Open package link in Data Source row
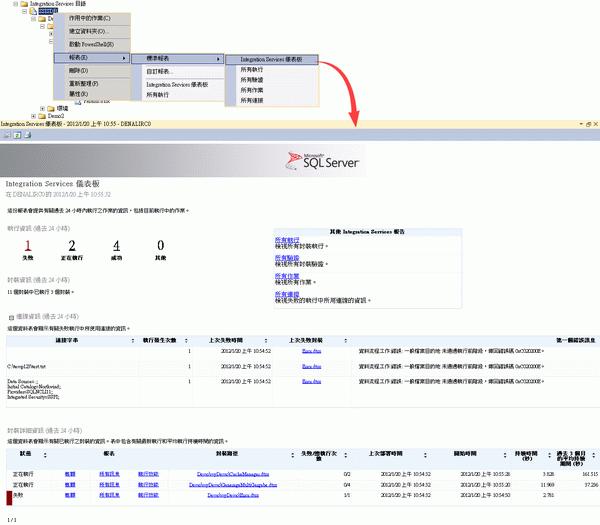 (311, 382)
